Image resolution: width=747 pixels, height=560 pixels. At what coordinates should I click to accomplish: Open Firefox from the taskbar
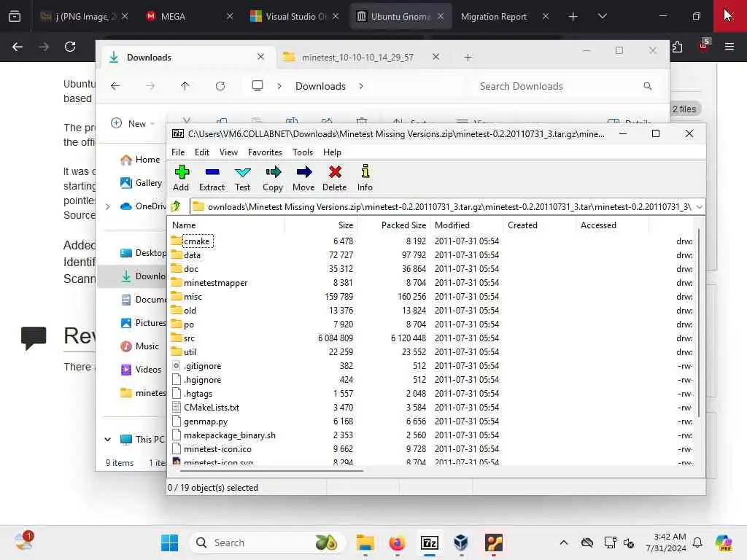click(x=397, y=542)
